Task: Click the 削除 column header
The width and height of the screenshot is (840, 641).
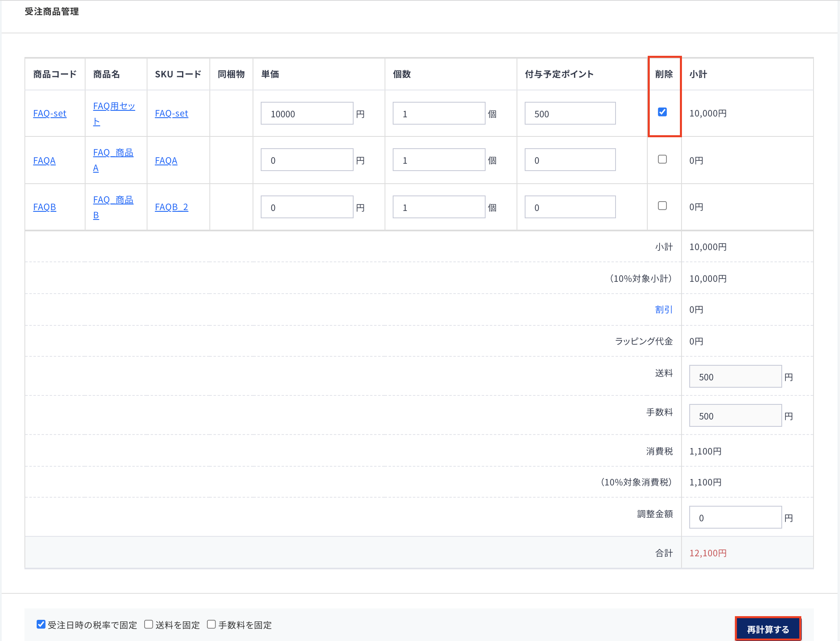Action: coord(664,74)
